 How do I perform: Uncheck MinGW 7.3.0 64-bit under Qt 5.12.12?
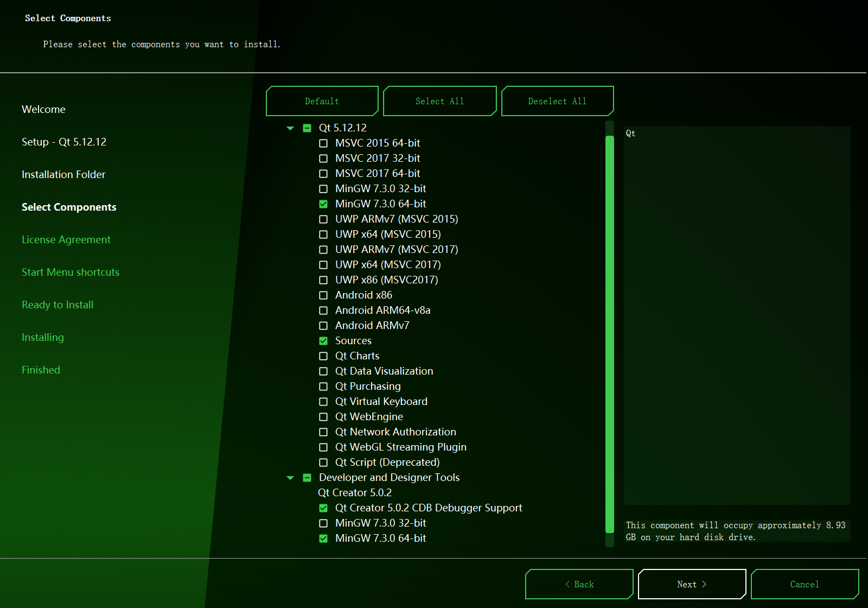coord(323,204)
